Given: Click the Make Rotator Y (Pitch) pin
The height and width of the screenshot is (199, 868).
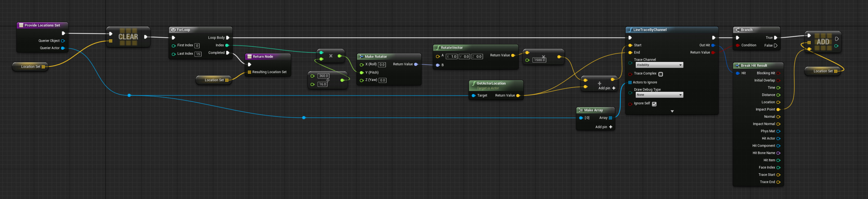Looking at the screenshot, I should [x=361, y=73].
